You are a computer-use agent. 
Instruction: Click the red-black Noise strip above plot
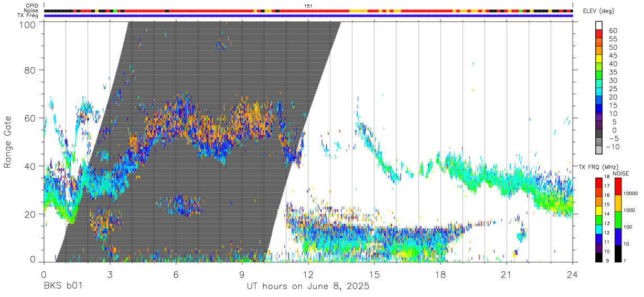[308, 10]
